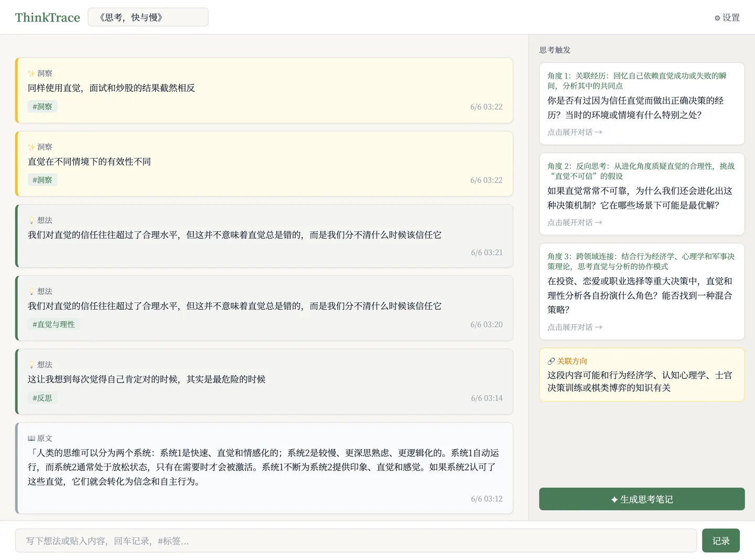
Task: Click the sparkle icon on the 直觉在不同情境下 insight card
Action: tap(31, 147)
